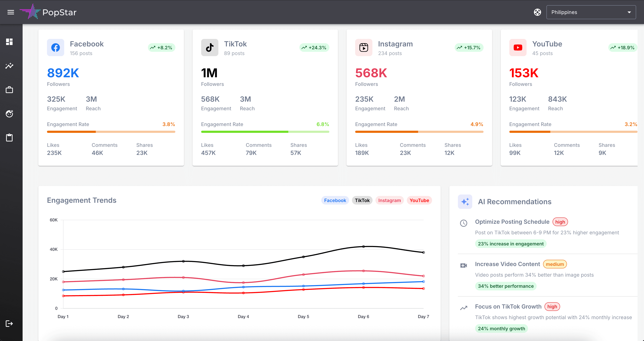This screenshot has height=341, width=644.
Task: Click YouTube 843K reach value
Action: pos(558,99)
